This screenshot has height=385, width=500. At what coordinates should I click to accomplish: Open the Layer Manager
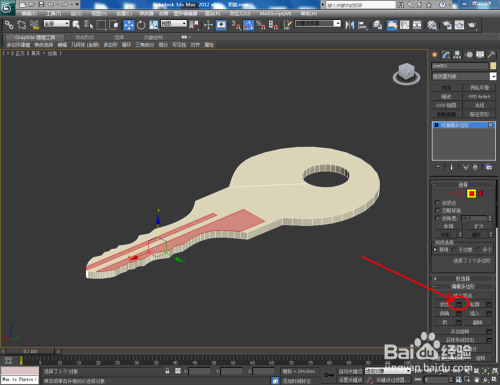[x=377, y=25]
